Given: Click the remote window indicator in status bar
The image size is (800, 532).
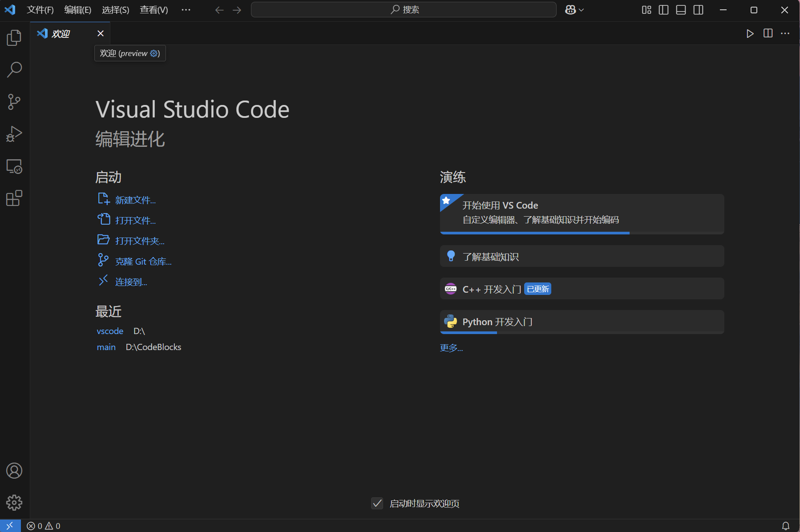Looking at the screenshot, I should tap(10, 526).
